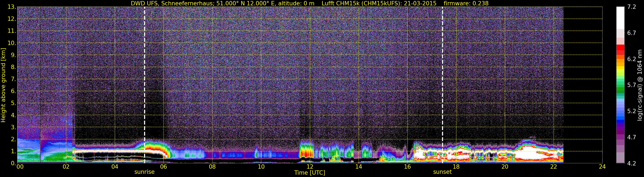Click the '16' time tick label
The width and height of the screenshot is (644, 177).
[407, 167]
